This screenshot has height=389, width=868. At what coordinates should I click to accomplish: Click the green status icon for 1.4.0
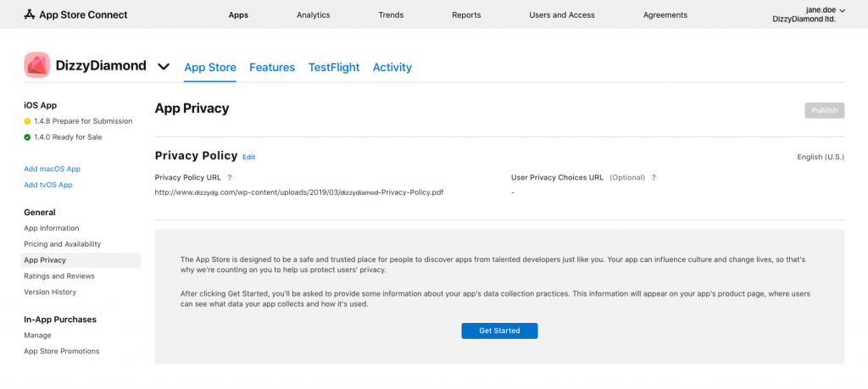pyautogui.click(x=27, y=137)
